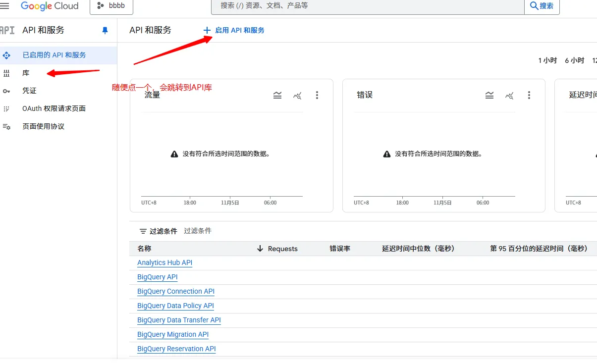Open the BigQuery API link
This screenshot has height=364, width=597.
click(x=157, y=277)
